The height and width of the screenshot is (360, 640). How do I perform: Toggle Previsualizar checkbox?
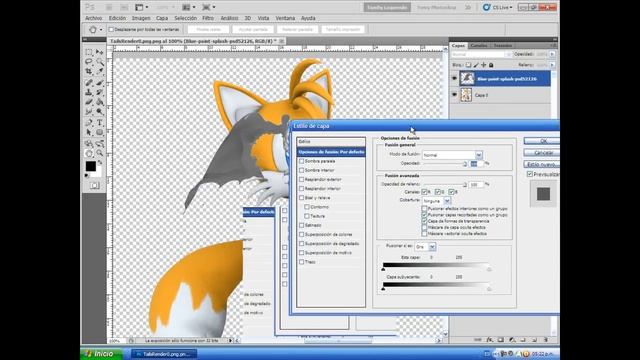[530, 174]
